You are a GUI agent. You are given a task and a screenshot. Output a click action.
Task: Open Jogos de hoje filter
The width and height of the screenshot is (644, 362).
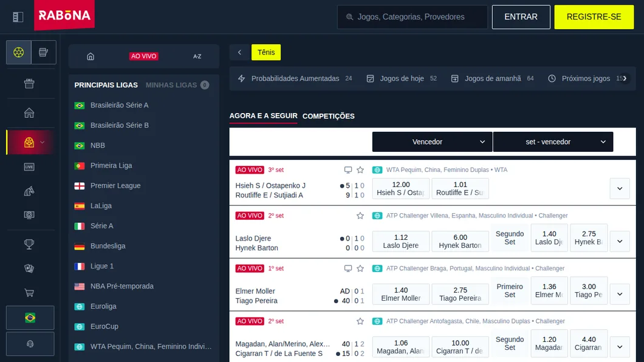[401, 78]
